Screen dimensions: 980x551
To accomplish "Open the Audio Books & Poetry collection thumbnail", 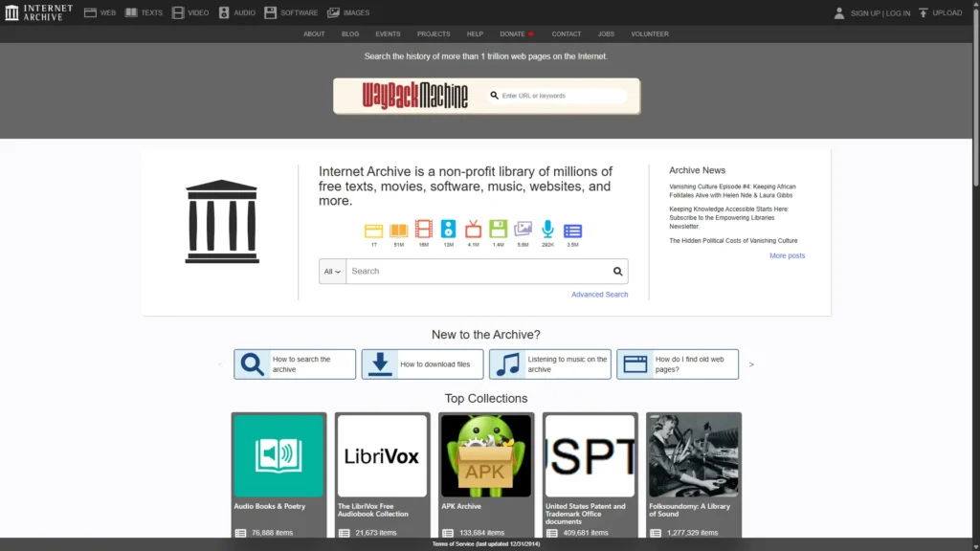I will click(x=278, y=456).
